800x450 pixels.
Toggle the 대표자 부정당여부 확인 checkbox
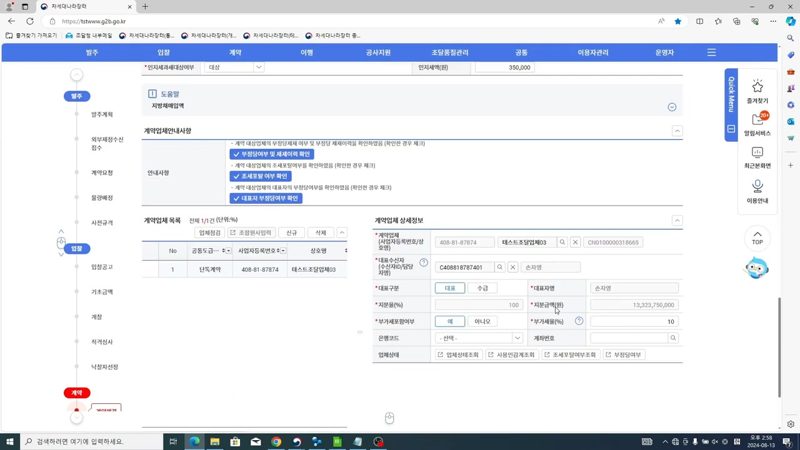click(x=266, y=198)
